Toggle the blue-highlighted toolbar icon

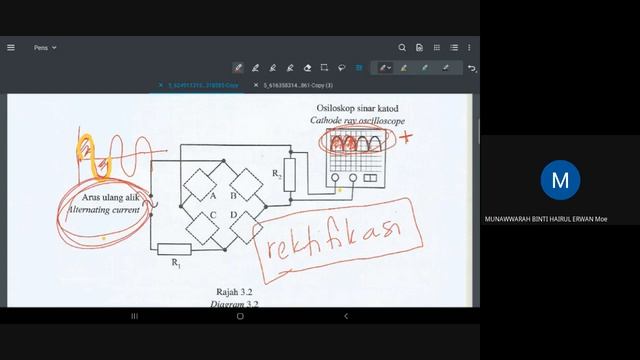point(359,68)
